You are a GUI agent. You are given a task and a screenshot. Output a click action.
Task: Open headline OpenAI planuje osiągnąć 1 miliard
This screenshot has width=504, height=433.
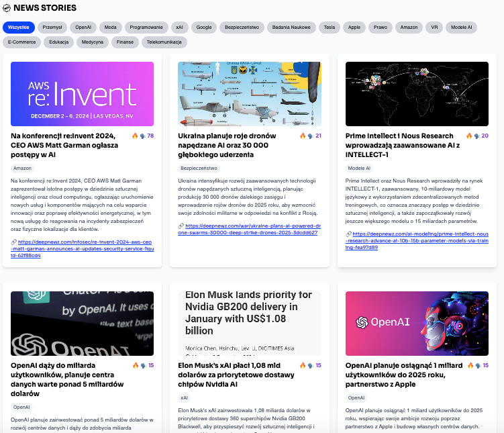(x=404, y=375)
